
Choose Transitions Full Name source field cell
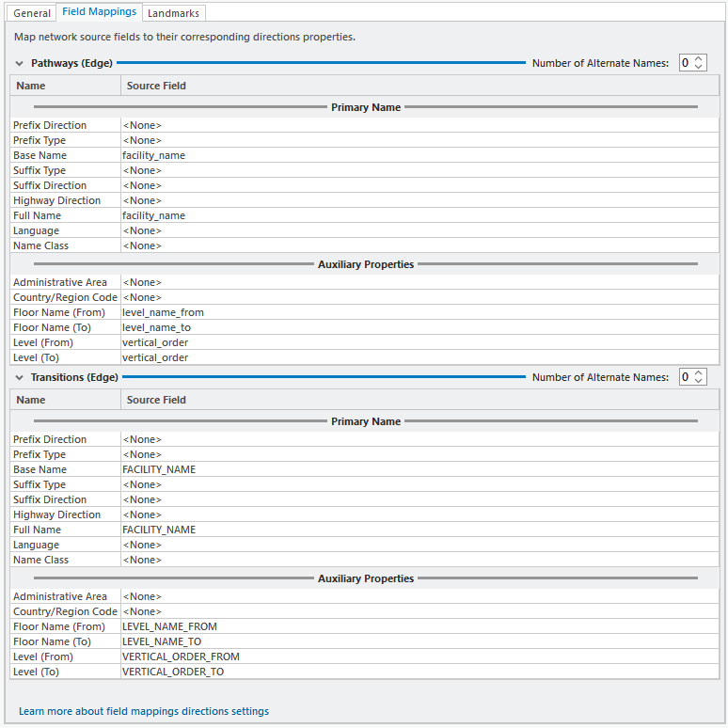419,530
